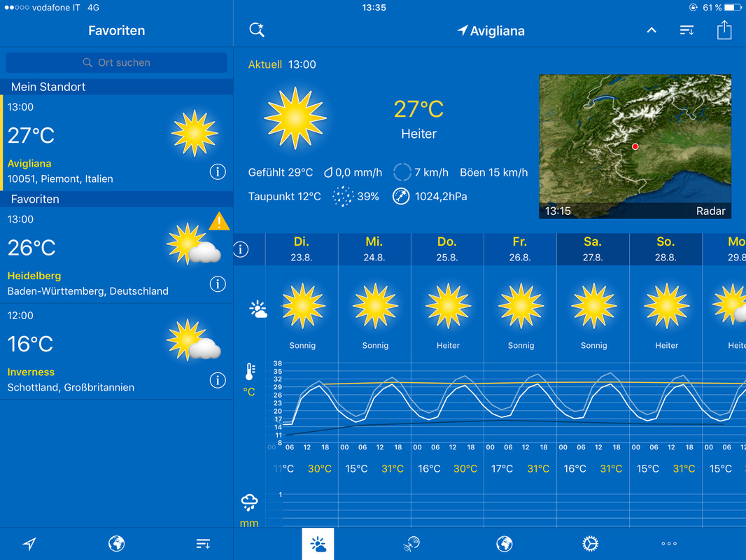Sort favorites using the sidebar footer sort icon

click(x=203, y=544)
